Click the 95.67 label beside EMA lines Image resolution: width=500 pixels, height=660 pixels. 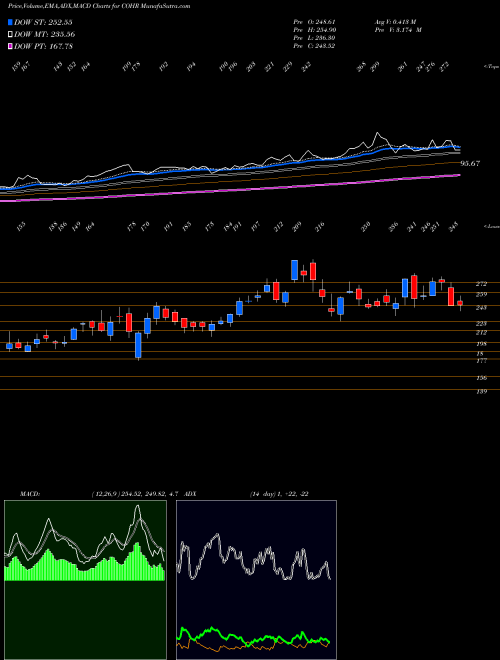click(470, 163)
